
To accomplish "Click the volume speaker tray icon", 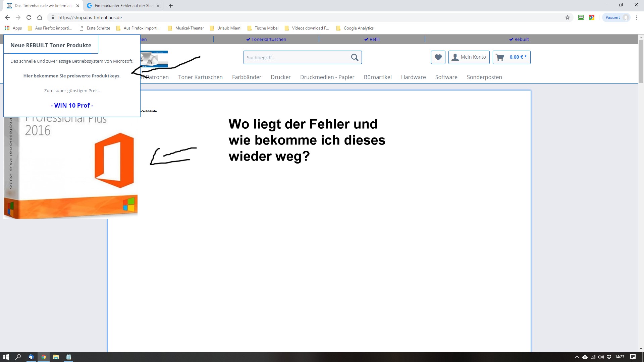I will coord(601,357).
